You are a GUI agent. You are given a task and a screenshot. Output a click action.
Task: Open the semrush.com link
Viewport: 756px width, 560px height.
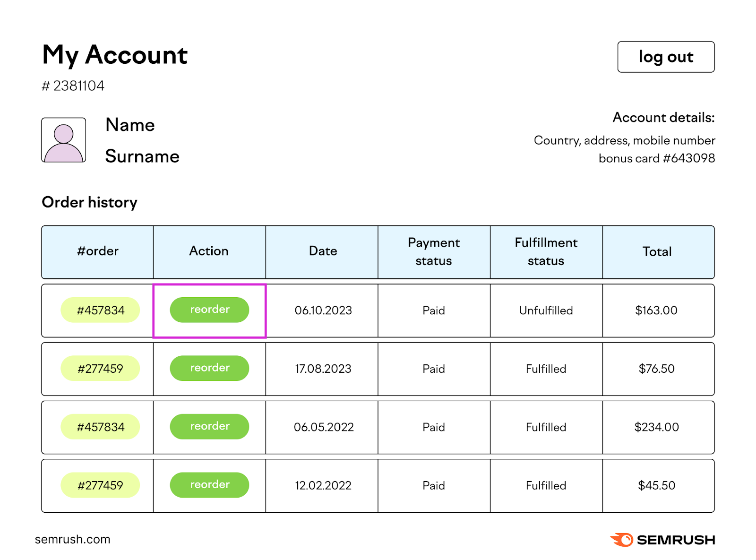click(73, 539)
